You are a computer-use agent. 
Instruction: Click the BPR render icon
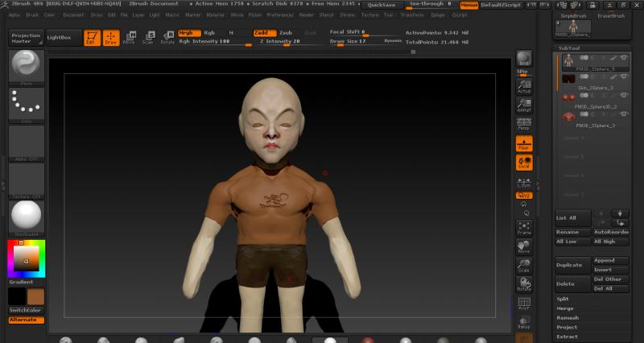click(524, 60)
